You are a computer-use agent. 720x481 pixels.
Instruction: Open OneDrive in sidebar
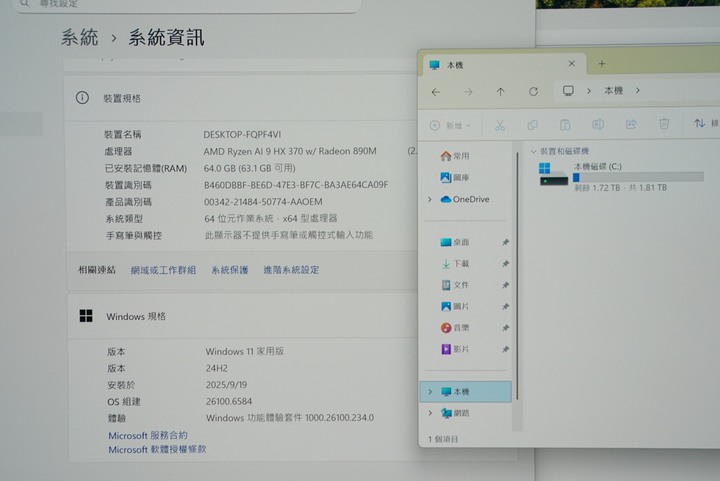click(x=465, y=199)
